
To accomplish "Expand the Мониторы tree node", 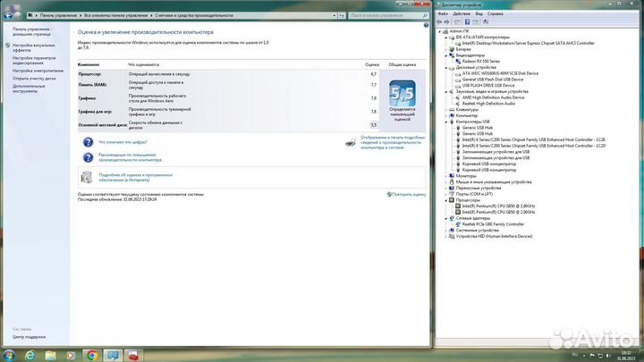I will point(446,176).
